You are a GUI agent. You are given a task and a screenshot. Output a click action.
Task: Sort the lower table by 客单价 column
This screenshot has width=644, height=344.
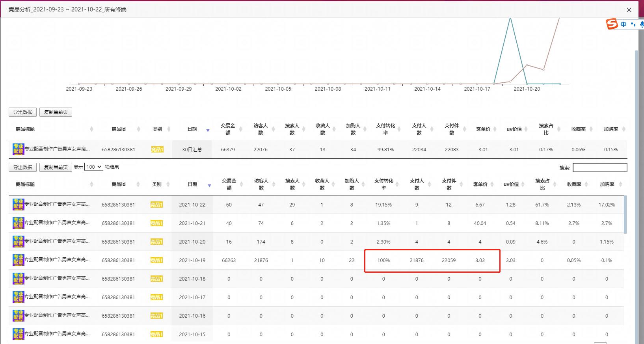point(480,184)
